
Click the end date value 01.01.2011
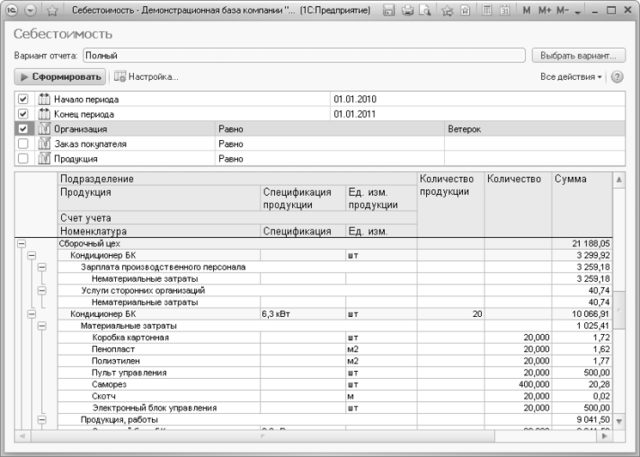pos(354,114)
